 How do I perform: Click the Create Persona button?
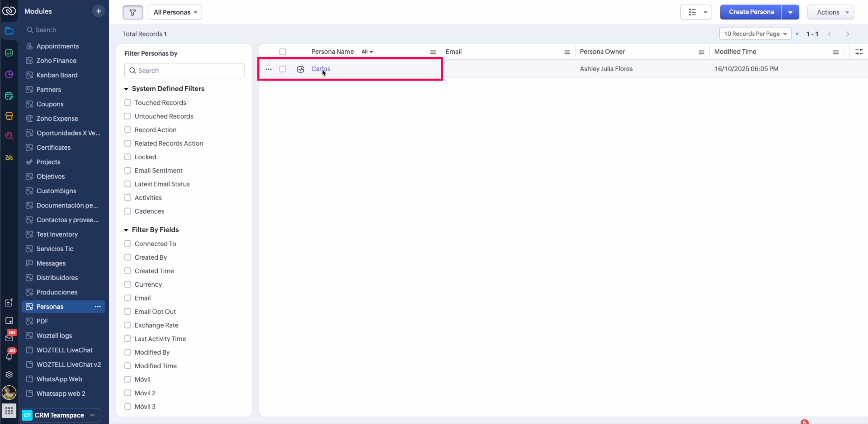tap(751, 12)
